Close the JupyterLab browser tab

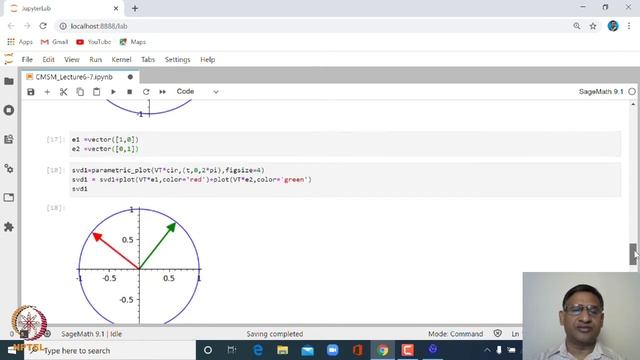116,8
